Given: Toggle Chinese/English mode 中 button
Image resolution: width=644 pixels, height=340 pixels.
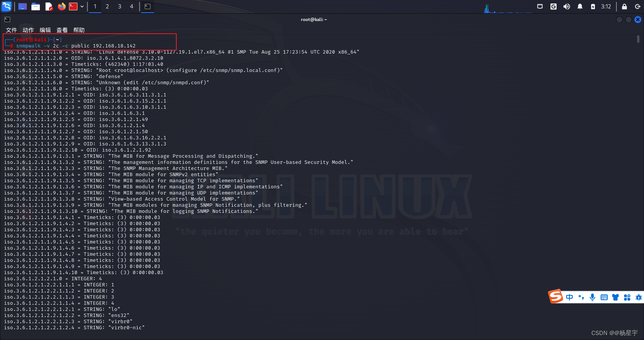Looking at the screenshot, I should click(x=569, y=297).
